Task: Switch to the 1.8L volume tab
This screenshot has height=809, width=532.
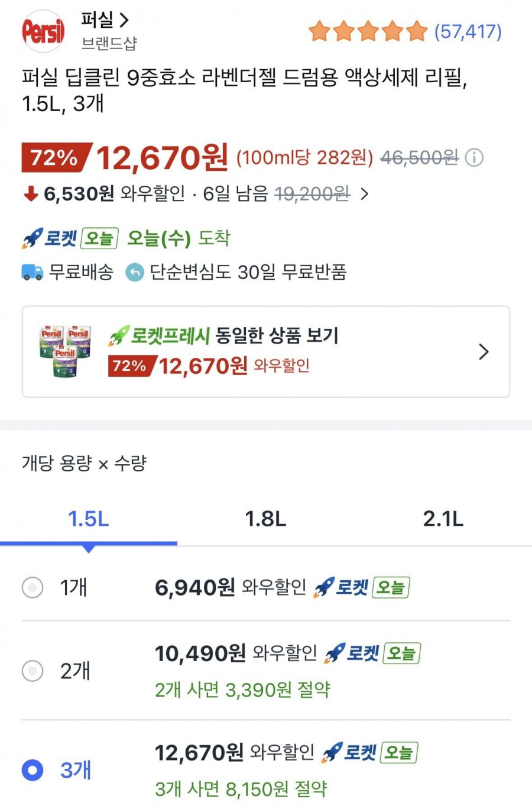Action: click(265, 519)
